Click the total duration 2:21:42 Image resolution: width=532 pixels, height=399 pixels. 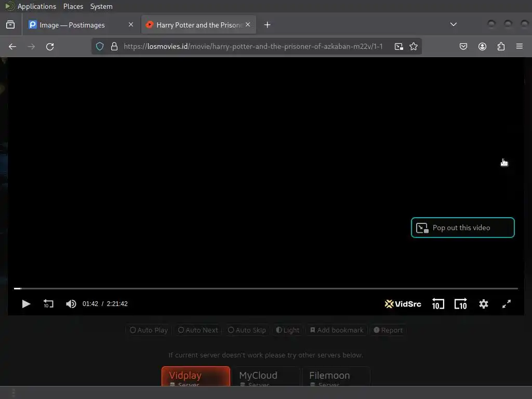pos(117,303)
